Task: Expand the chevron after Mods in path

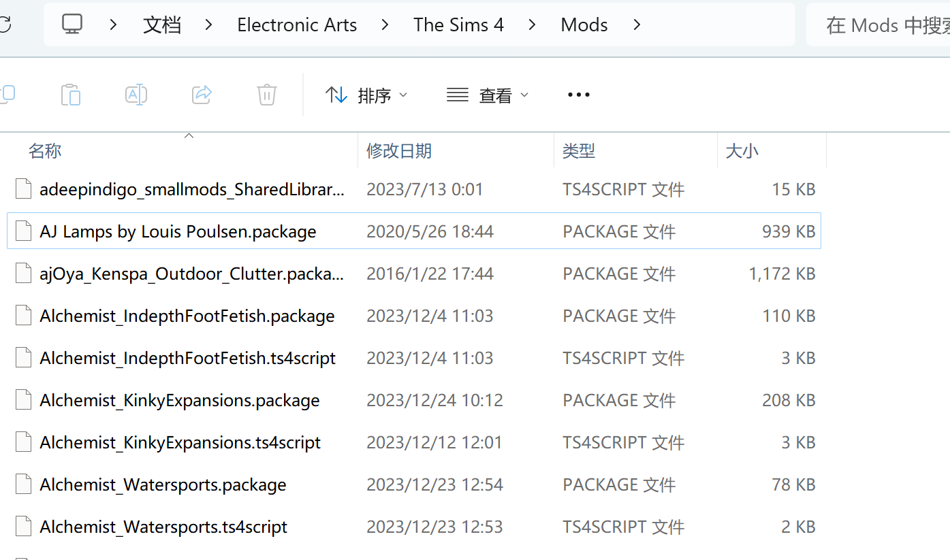Action: tap(637, 25)
